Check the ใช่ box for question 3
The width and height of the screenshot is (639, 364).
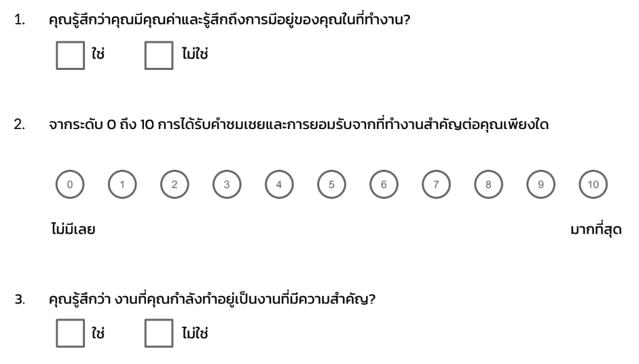tap(70, 333)
